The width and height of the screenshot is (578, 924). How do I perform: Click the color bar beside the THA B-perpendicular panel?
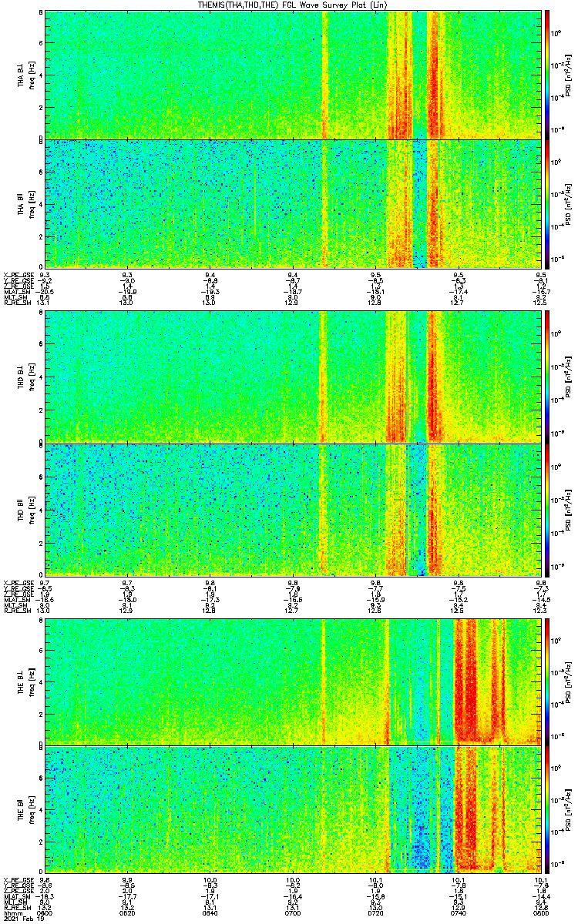coord(547,75)
